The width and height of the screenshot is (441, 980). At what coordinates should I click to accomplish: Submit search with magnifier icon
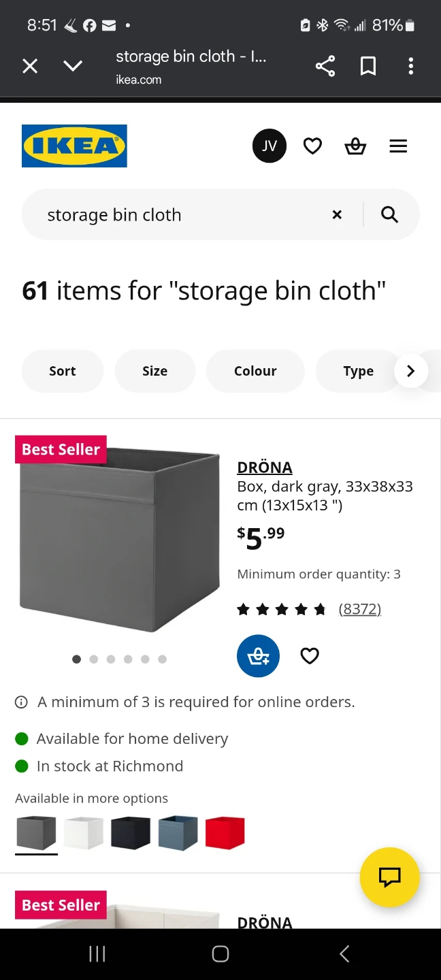point(389,215)
